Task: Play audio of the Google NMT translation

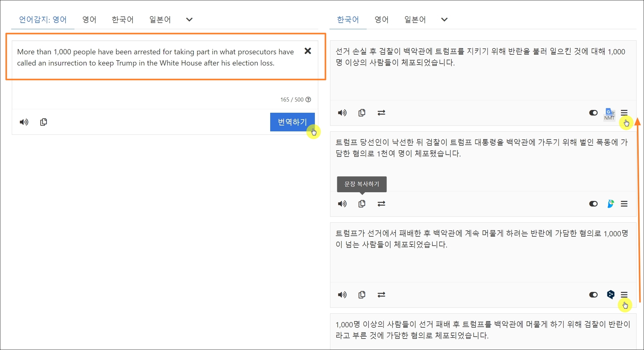Action: tap(342, 113)
